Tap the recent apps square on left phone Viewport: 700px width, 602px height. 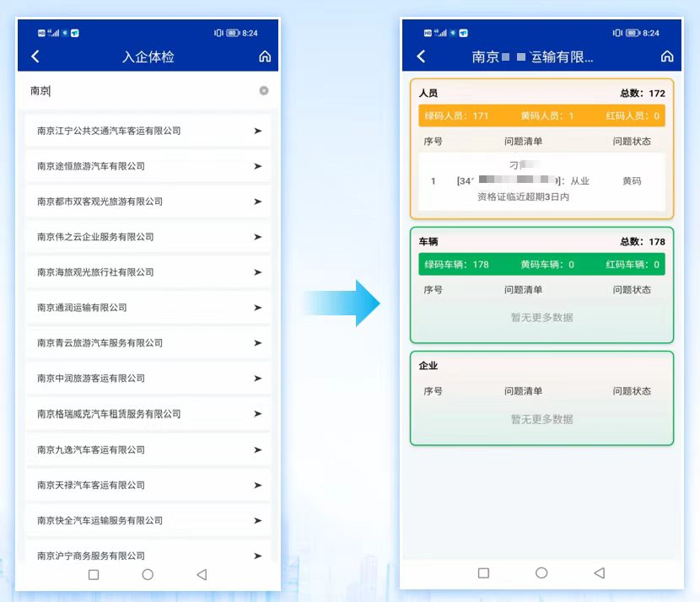[94, 574]
